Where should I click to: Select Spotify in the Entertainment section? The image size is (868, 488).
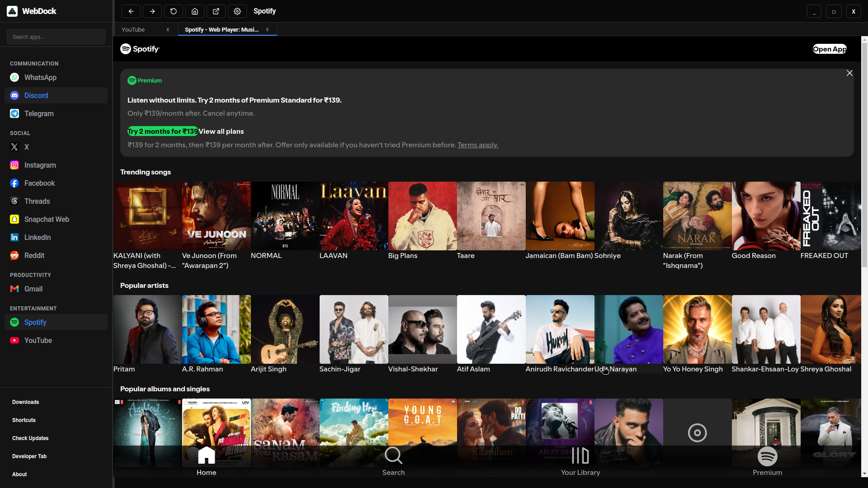coord(56,322)
